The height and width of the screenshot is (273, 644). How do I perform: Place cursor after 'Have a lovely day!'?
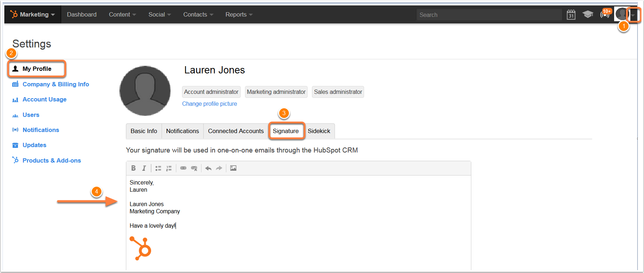(x=176, y=226)
